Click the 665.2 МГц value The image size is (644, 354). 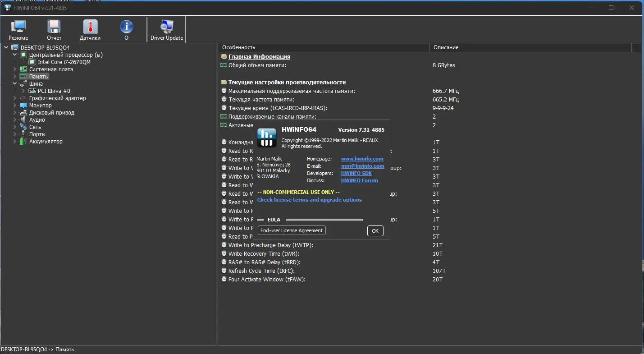point(446,100)
